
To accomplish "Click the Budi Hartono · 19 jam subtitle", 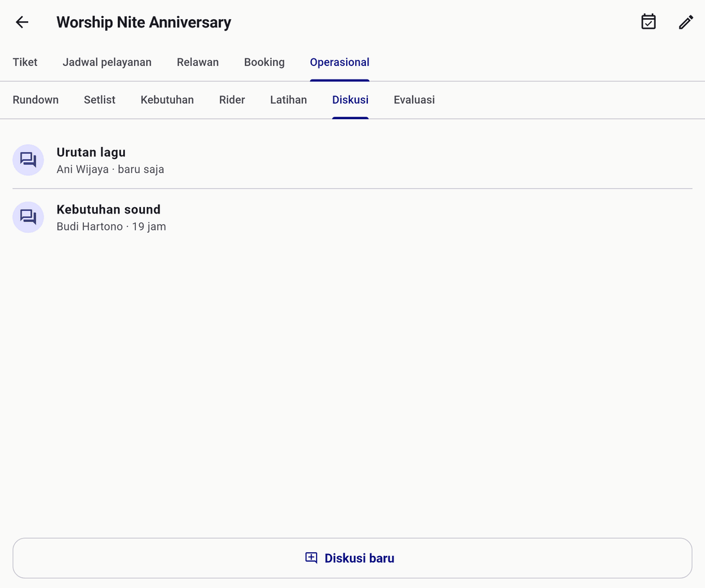I will 111,227.
